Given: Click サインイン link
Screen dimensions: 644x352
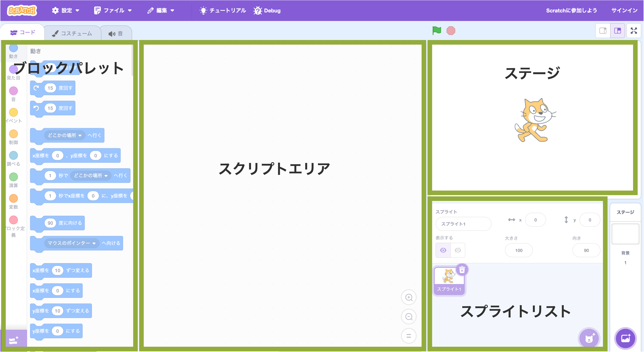Looking at the screenshot, I should tap(624, 11).
